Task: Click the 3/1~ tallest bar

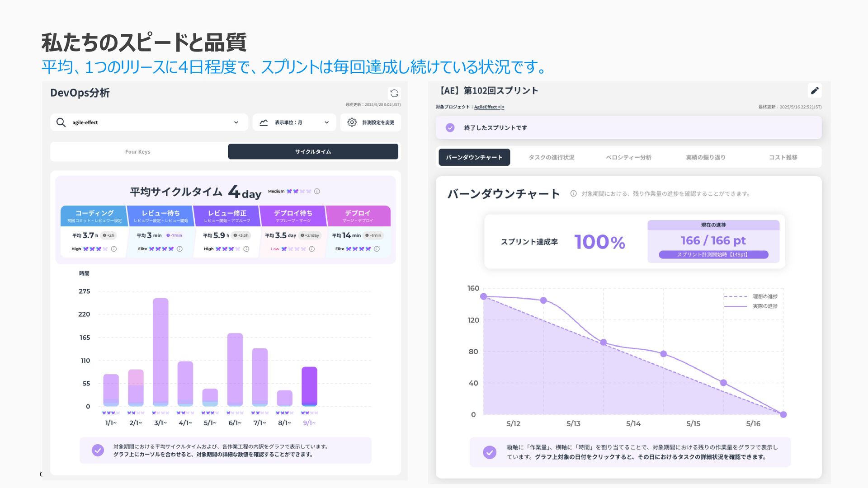Action: (x=160, y=352)
